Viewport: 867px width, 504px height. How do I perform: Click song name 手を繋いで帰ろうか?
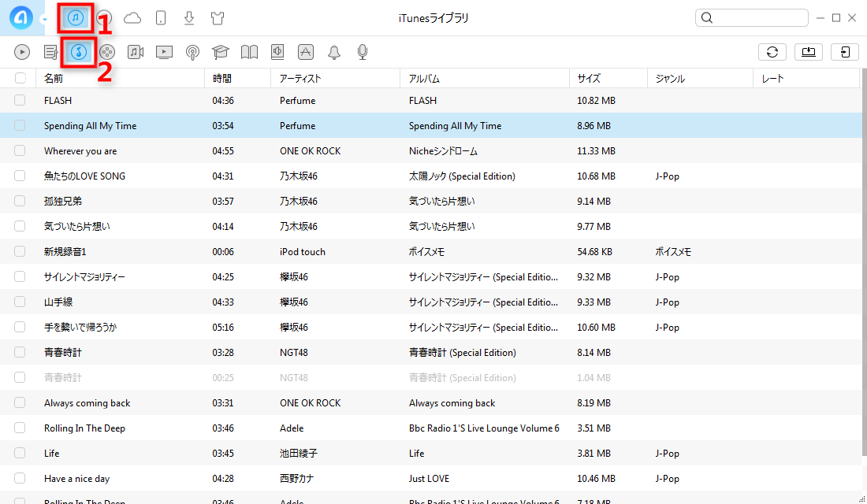pos(80,327)
